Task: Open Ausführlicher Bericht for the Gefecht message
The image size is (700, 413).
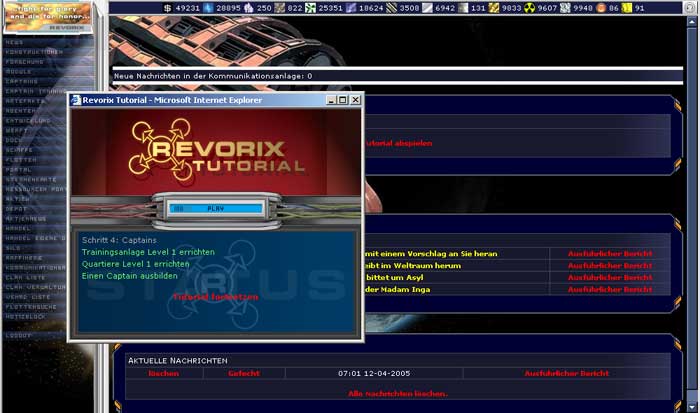Action: click(566, 374)
